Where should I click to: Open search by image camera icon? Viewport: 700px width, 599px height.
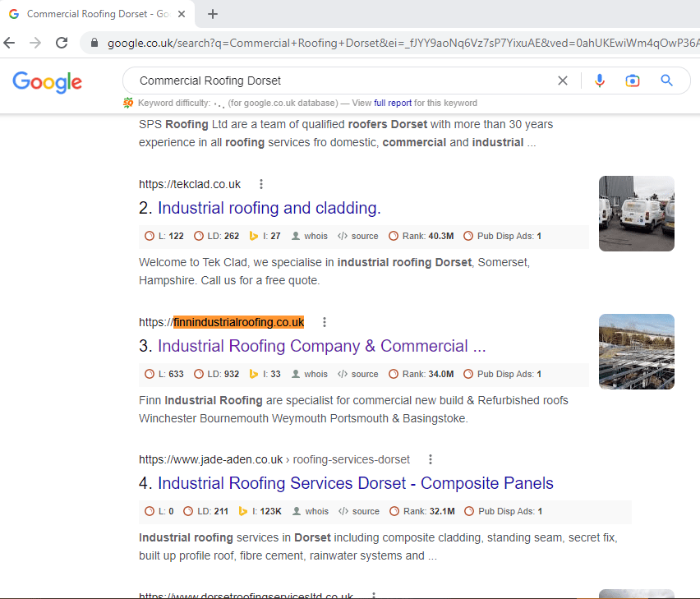pos(632,81)
